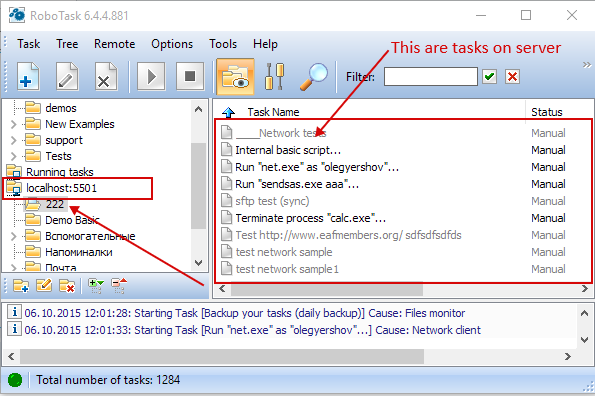The height and width of the screenshot is (396, 595).
Task: Expand the Почта folder node
Action: (14, 267)
